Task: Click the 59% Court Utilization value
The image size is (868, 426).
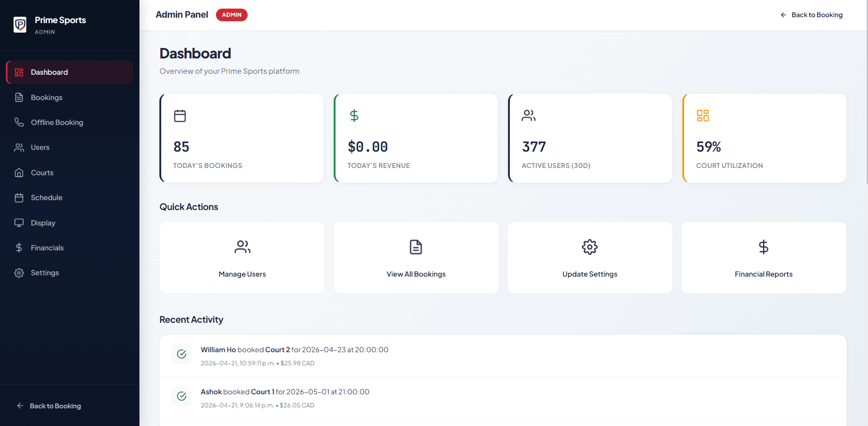Action: pyautogui.click(x=709, y=147)
